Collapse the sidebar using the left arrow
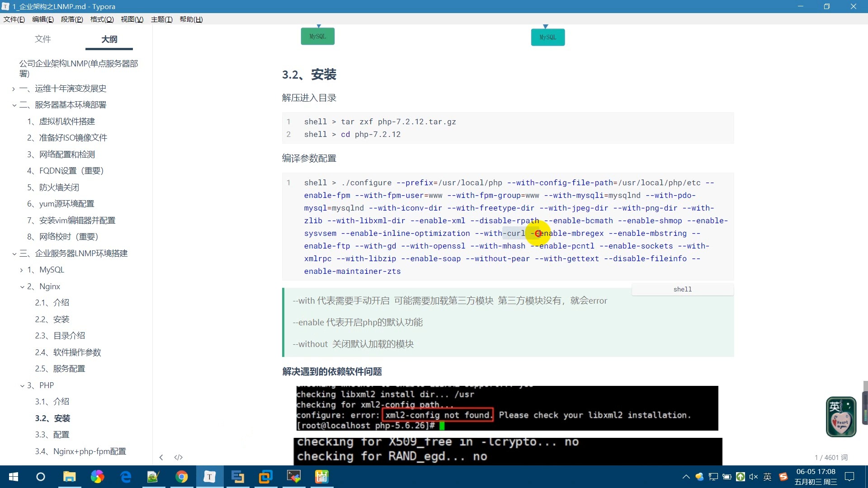Image resolution: width=868 pixels, height=488 pixels. tap(161, 457)
